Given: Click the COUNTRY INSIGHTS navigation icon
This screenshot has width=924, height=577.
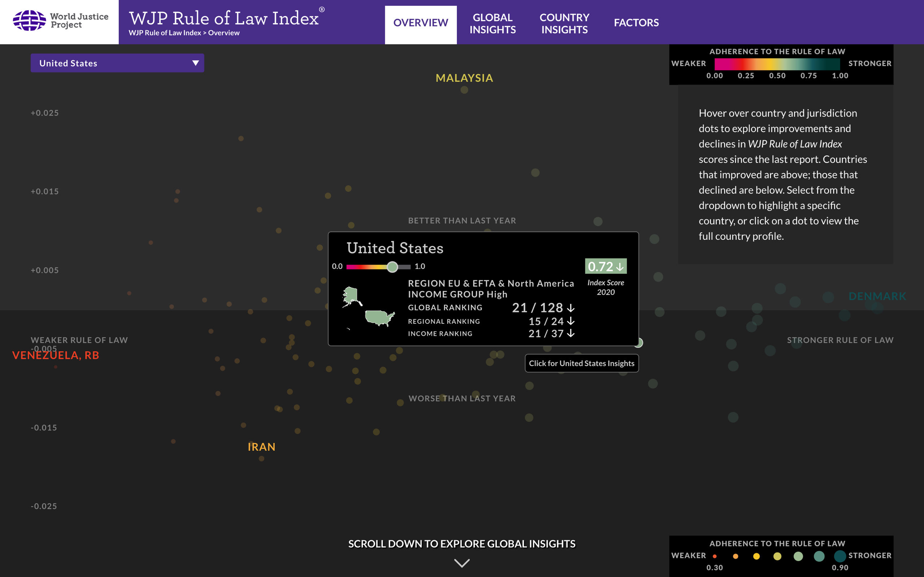Looking at the screenshot, I should [x=565, y=23].
